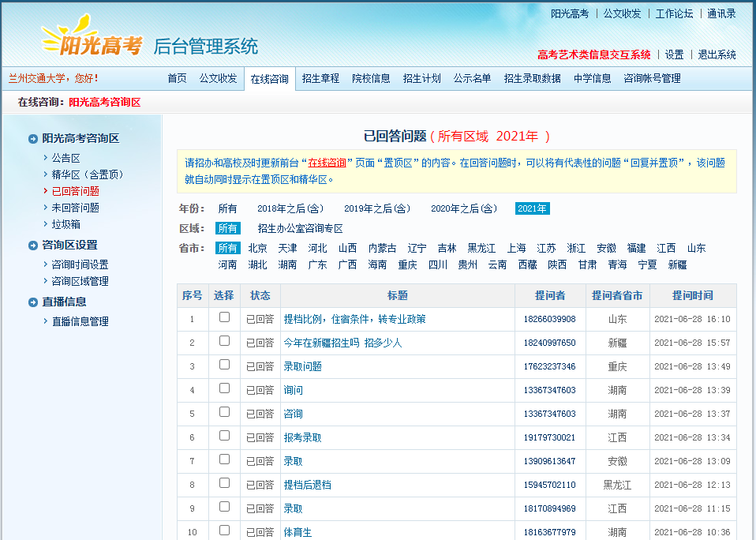
Task: Open 未回答问题 in the sidebar
Action: 75,208
